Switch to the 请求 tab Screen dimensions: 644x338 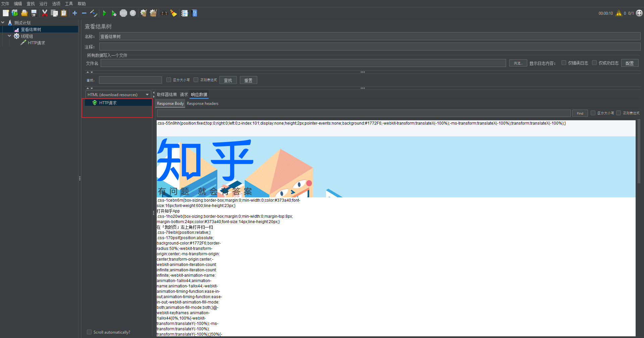tap(184, 95)
